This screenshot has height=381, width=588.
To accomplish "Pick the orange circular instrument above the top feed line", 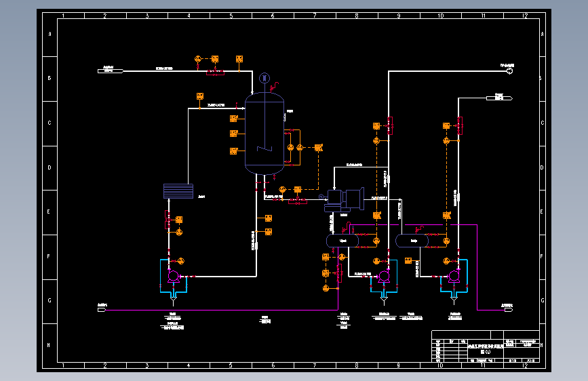I will (x=198, y=59).
